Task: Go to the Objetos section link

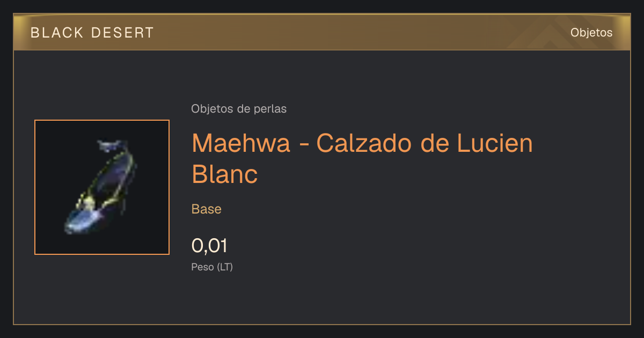Action: click(591, 33)
